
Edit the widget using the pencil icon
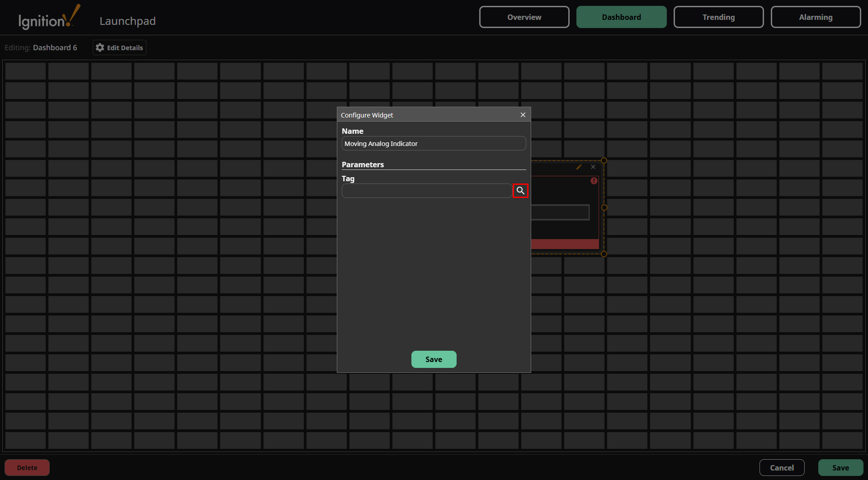[x=579, y=167]
